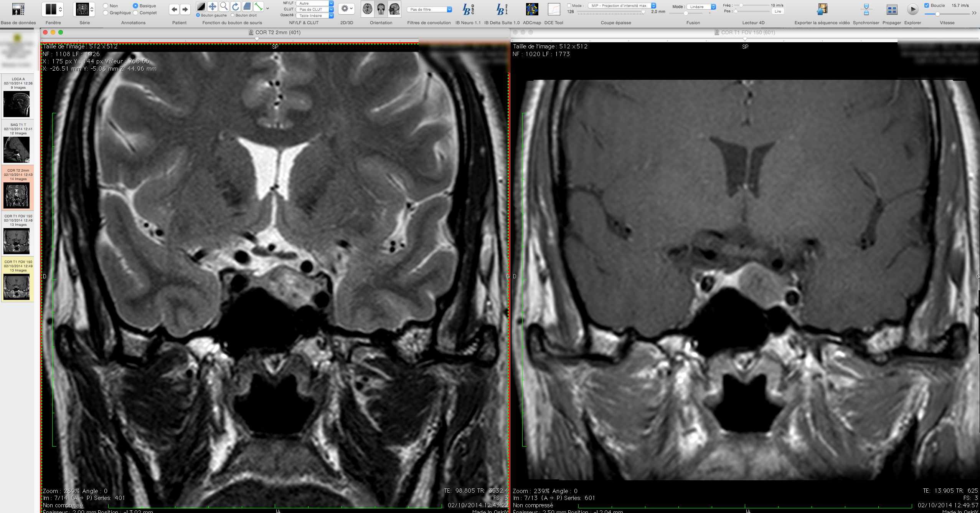Set coronal orientation view
This screenshot has height=513, width=980.
[x=381, y=9]
